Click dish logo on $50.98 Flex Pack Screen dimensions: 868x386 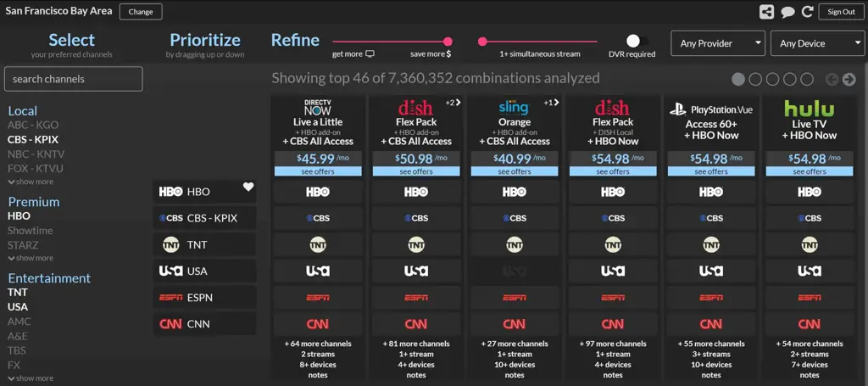coord(415,107)
